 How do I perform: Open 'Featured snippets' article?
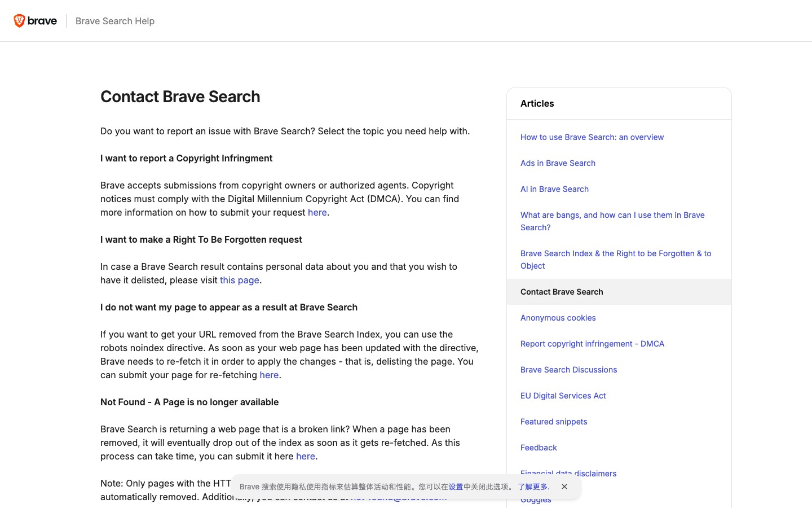(x=554, y=422)
